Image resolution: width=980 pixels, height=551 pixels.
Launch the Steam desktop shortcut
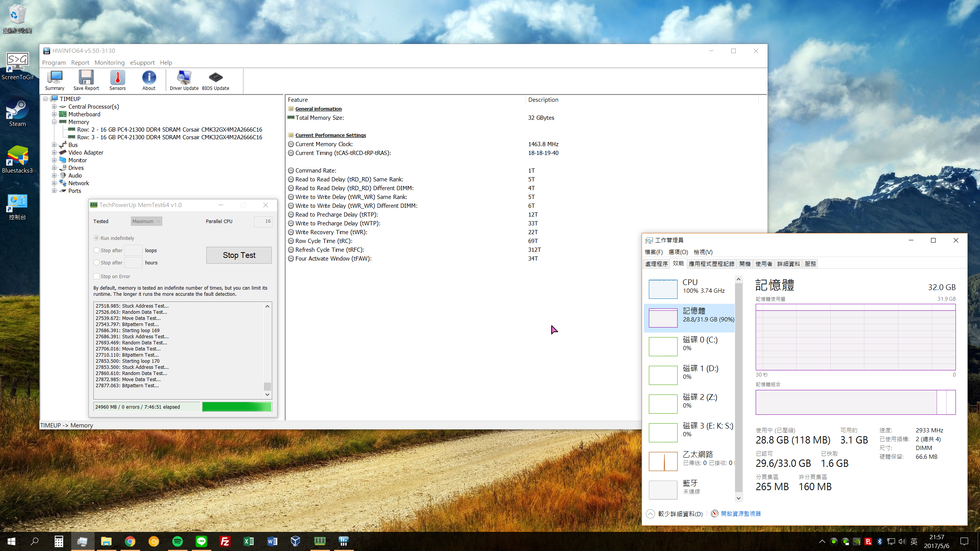tap(17, 112)
